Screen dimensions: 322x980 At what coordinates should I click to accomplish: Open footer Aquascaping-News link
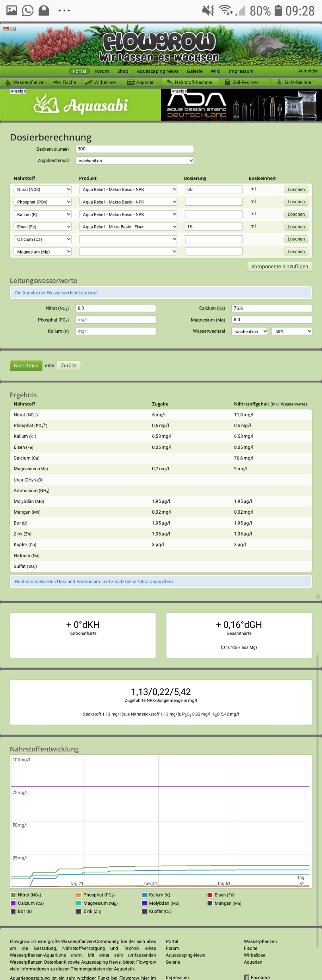186,955
